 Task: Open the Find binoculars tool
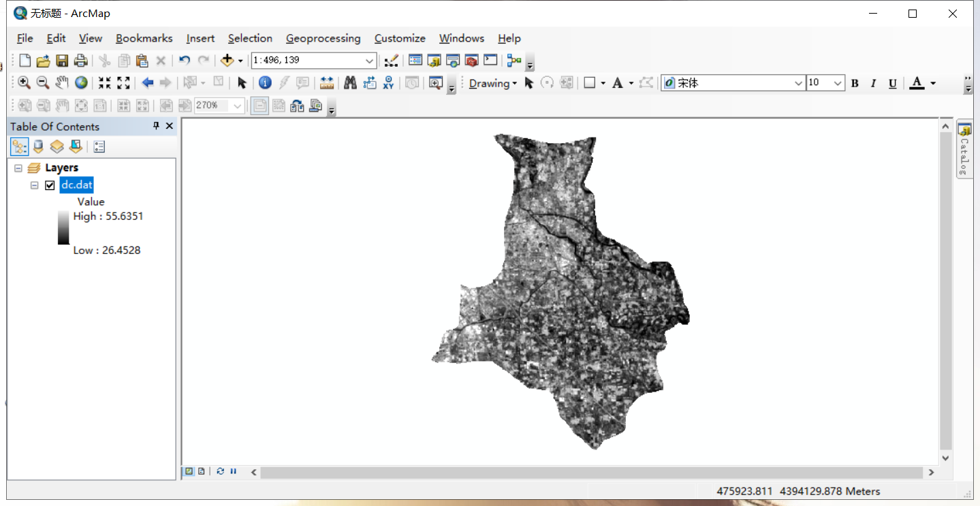pos(351,83)
